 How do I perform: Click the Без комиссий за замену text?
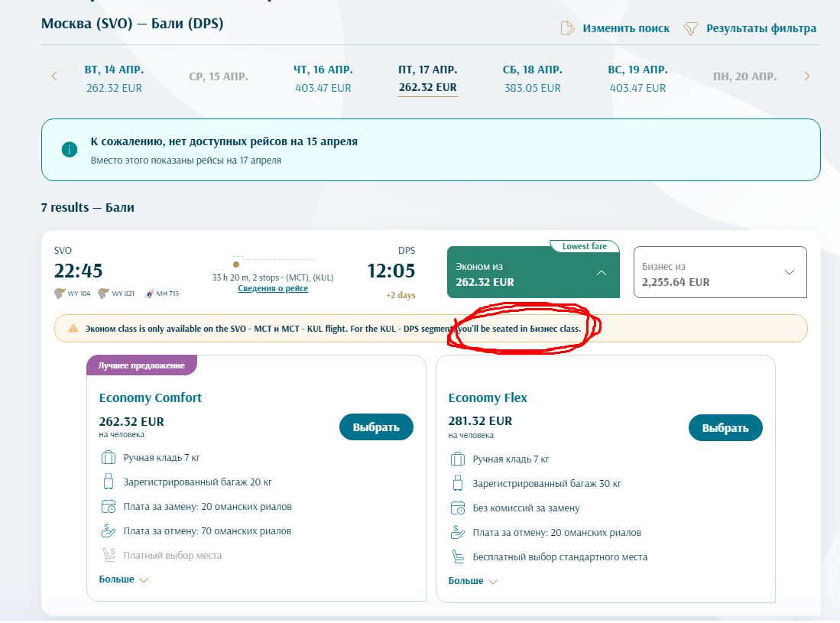[x=526, y=508]
